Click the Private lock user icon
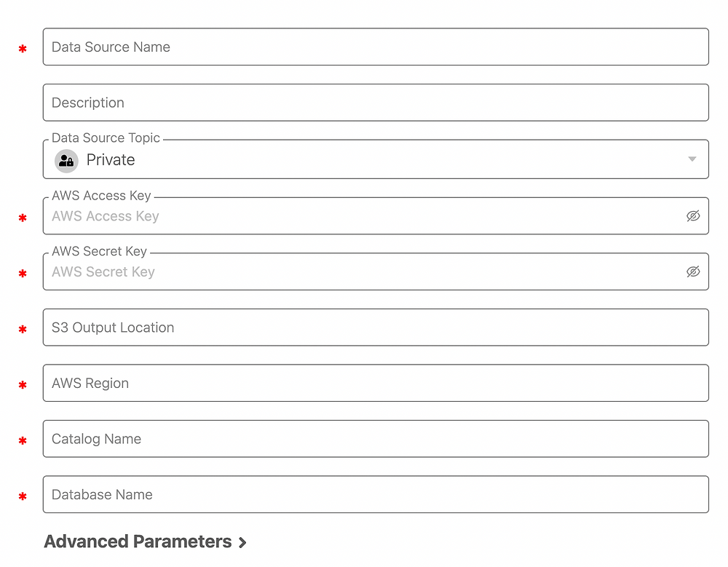 coord(66,161)
